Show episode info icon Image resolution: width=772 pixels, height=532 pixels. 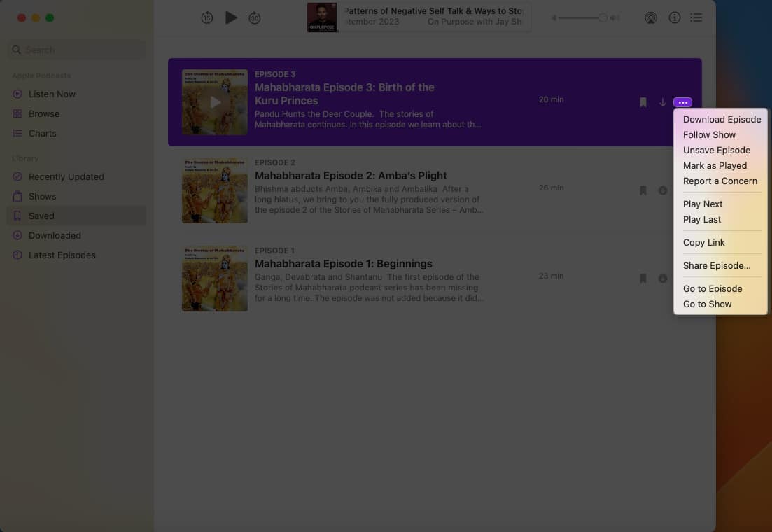(x=674, y=17)
